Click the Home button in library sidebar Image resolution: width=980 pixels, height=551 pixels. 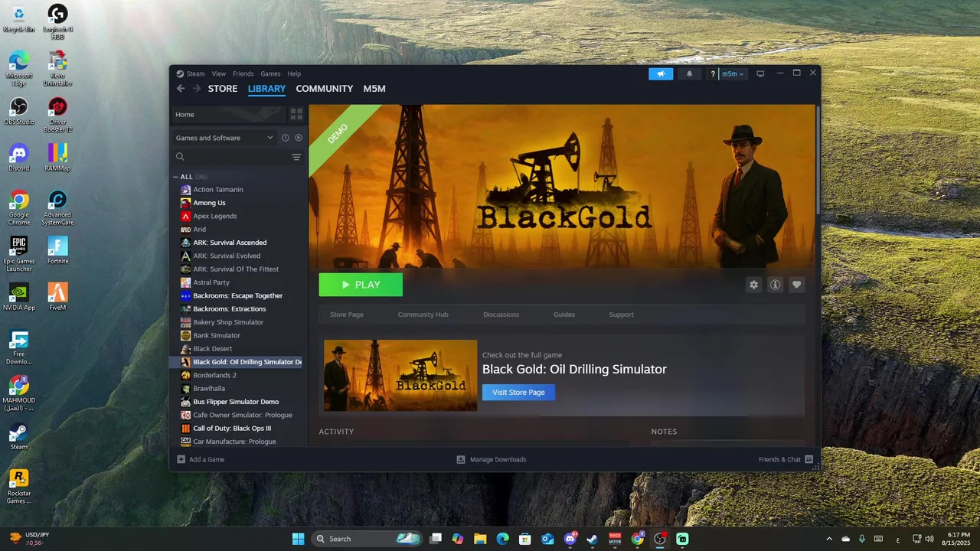228,114
